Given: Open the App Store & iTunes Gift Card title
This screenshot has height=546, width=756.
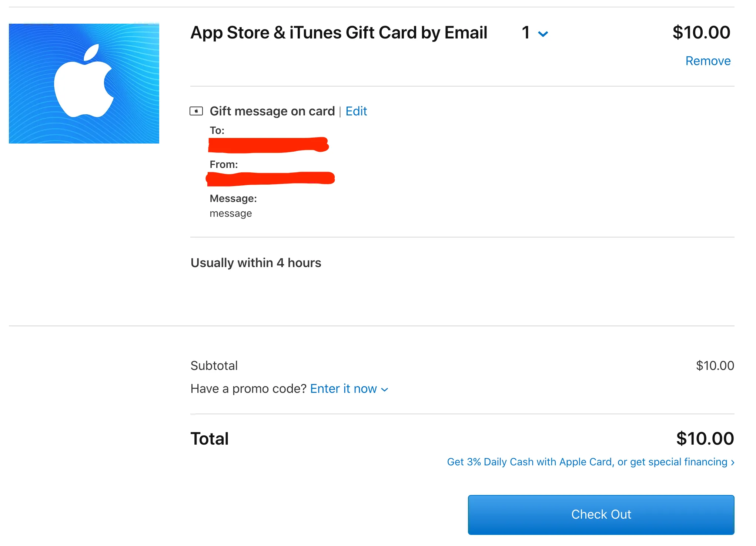Looking at the screenshot, I should coord(338,33).
